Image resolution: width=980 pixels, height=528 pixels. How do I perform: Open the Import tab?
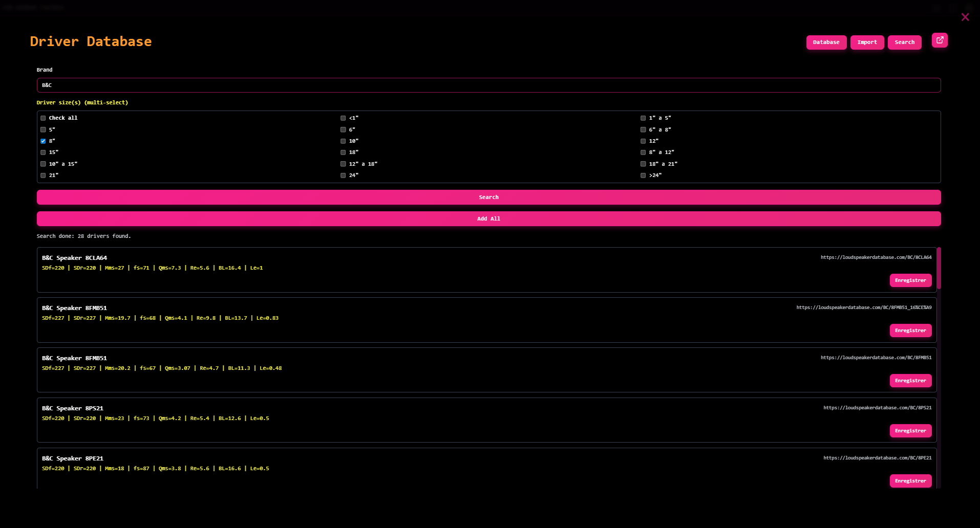[x=867, y=42]
